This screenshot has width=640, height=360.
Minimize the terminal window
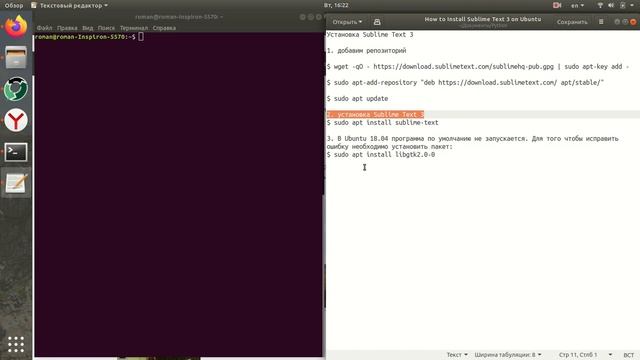(302, 17)
